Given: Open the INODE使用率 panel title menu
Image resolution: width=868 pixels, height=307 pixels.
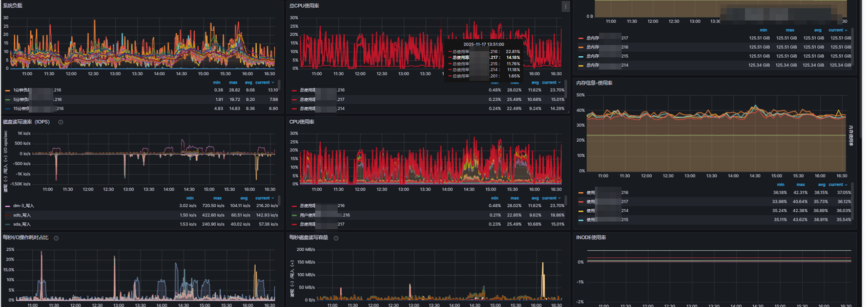Looking at the screenshot, I should 591,237.
